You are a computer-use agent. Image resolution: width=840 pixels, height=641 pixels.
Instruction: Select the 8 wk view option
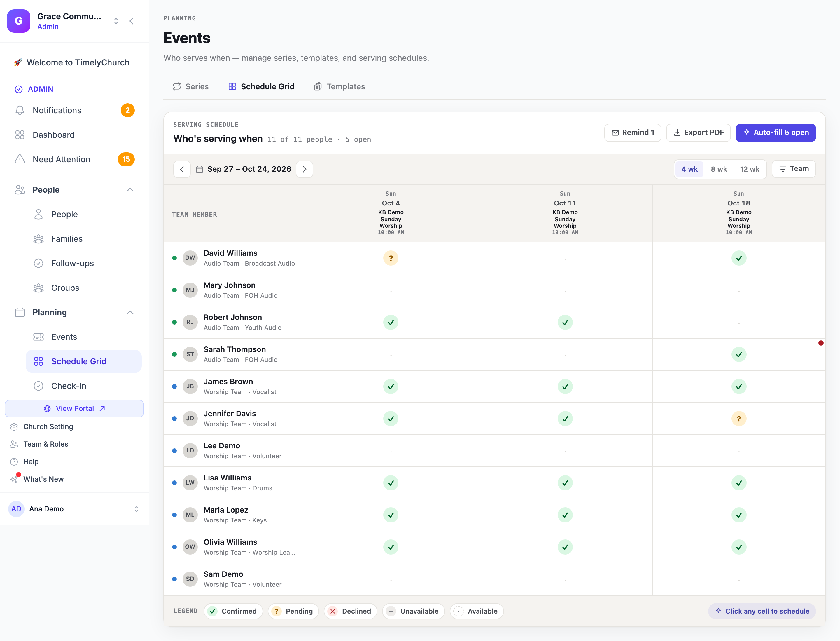coord(719,169)
